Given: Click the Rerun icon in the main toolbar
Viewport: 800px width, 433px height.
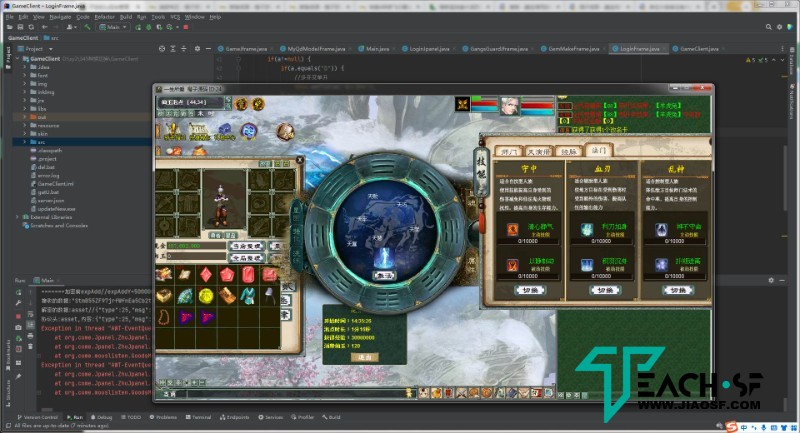Looking at the screenshot, I should pyautogui.click(x=138, y=27).
